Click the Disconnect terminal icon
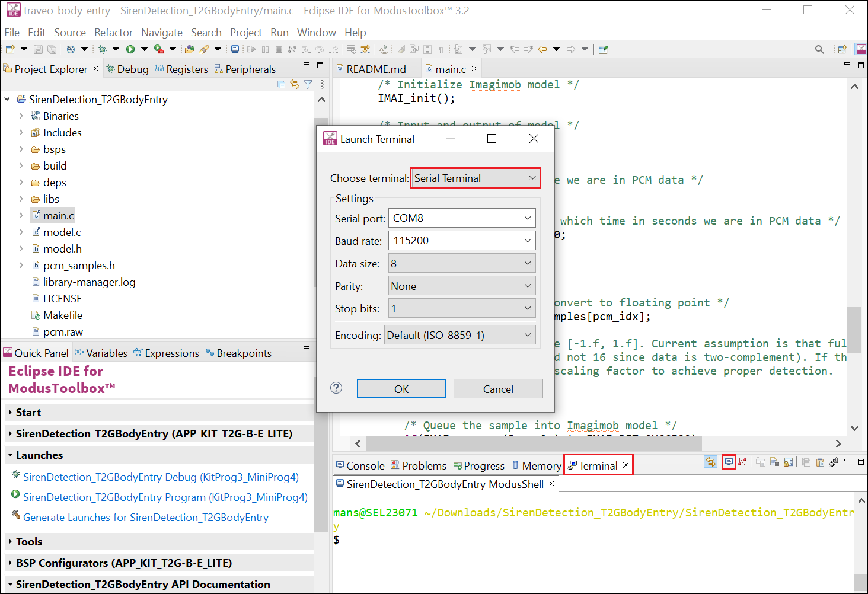Screen dimensions: 868x594 (742, 462)
